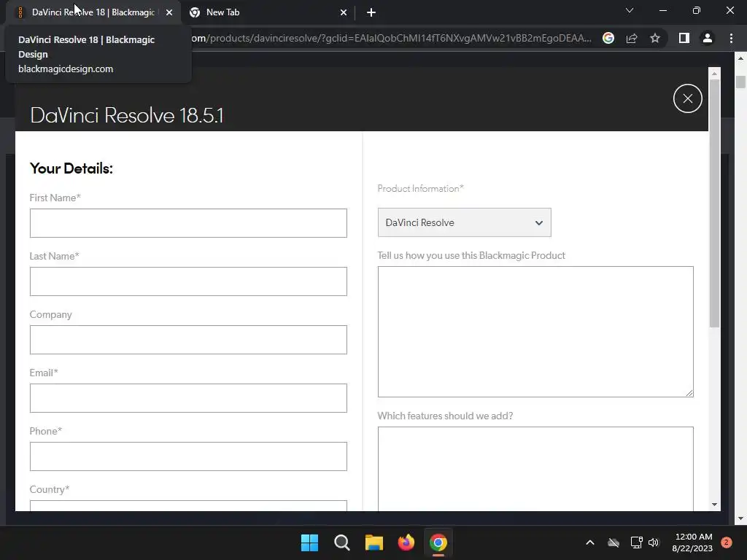Click page scrollbar up arrow

(x=741, y=58)
